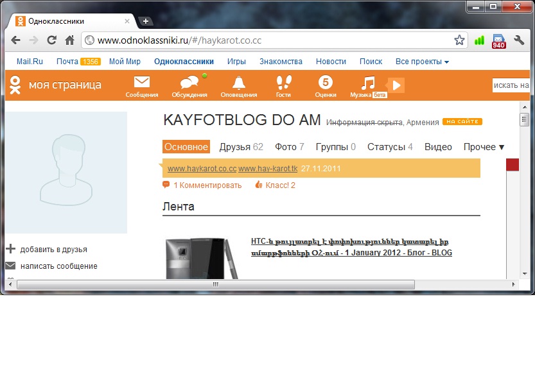Expand the Прочее profile menu

coord(484,147)
